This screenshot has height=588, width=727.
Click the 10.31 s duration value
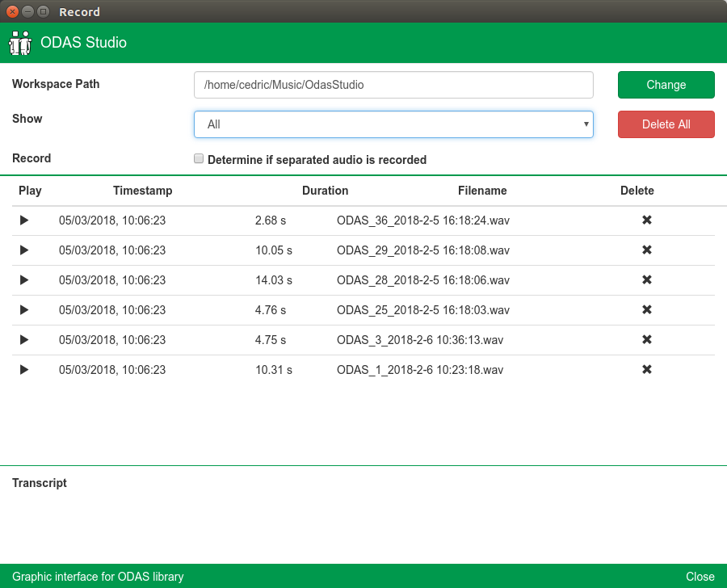pos(274,370)
